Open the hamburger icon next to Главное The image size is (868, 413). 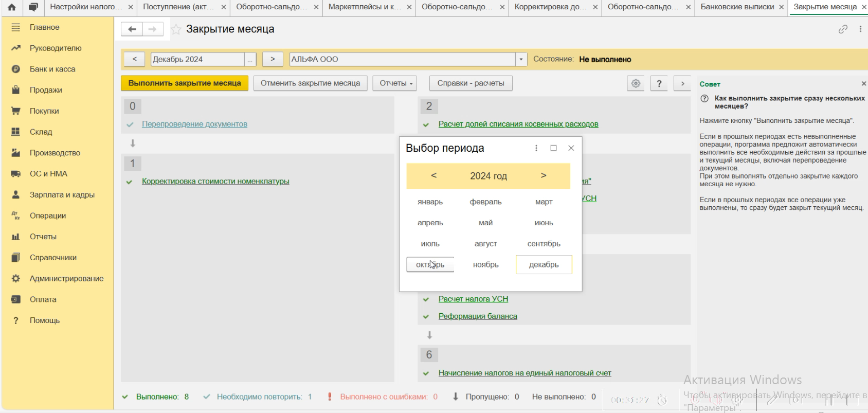click(16, 27)
